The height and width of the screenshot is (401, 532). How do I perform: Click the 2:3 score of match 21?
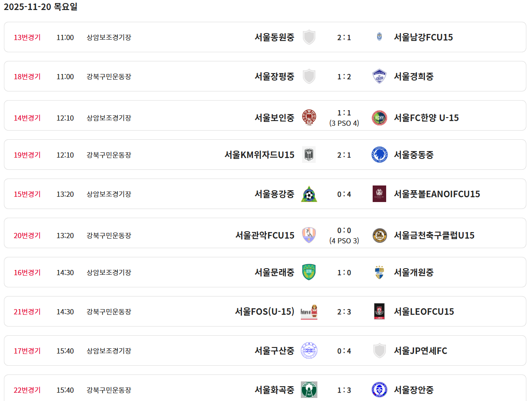344,312
